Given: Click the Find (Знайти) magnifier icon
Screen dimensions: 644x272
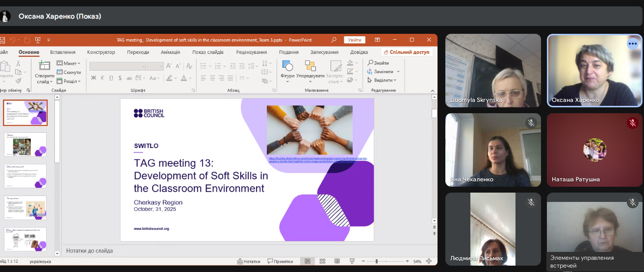Looking at the screenshot, I should point(371,63).
